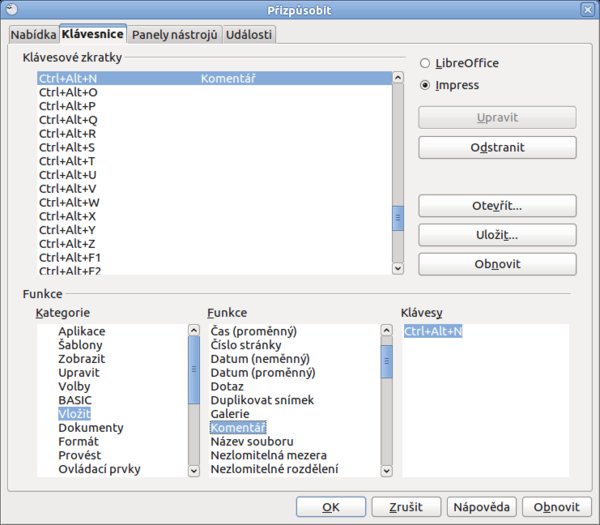Click down arrow of shortcuts list scrollbar
The image size is (600, 525).
coord(398,268)
